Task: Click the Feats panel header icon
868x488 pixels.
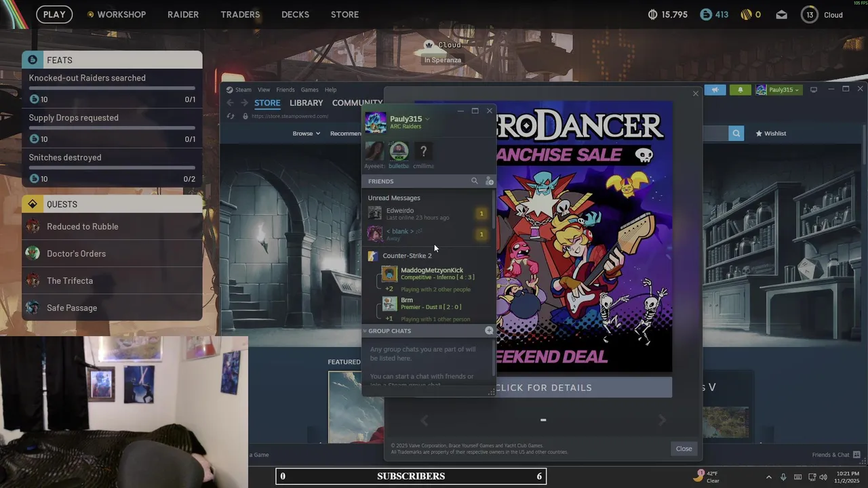Action: click(x=33, y=60)
